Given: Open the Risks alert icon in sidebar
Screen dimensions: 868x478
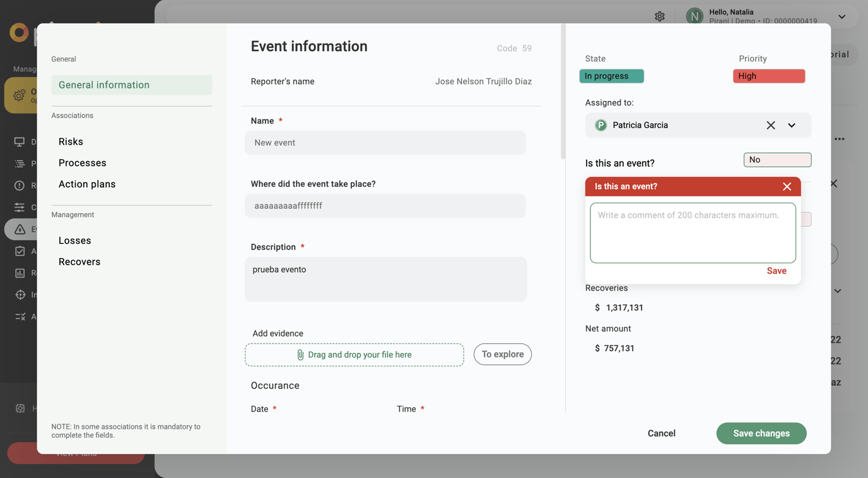Looking at the screenshot, I should pos(20,185).
